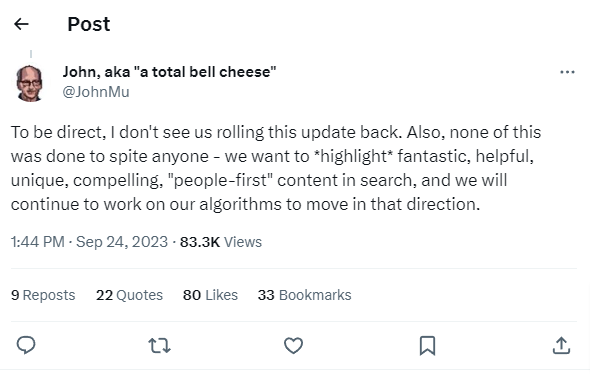Show the 22 Quotes list
The width and height of the screenshot is (590, 391).
[129, 295]
